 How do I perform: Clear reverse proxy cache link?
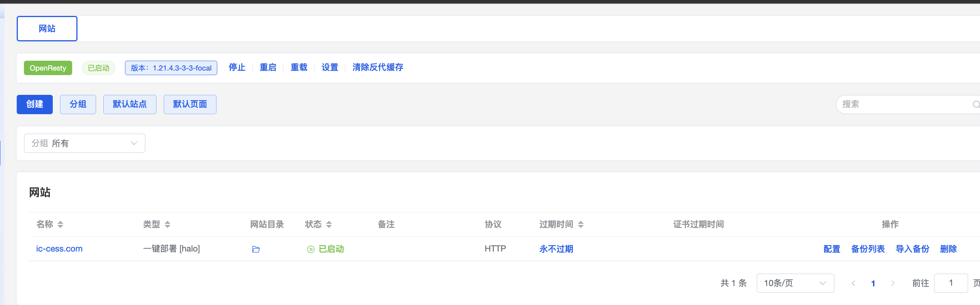coord(378,68)
